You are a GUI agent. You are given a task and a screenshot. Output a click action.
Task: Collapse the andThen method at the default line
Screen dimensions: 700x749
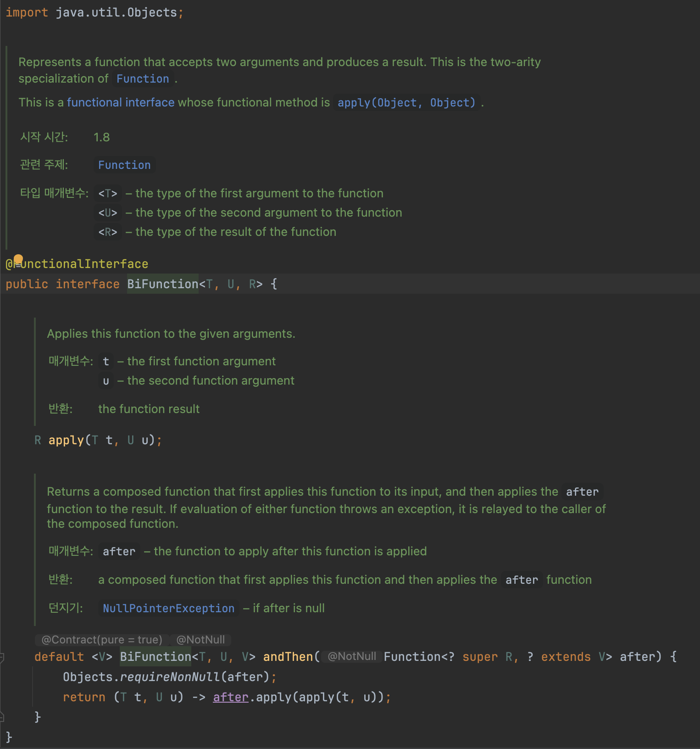click(x=2, y=657)
